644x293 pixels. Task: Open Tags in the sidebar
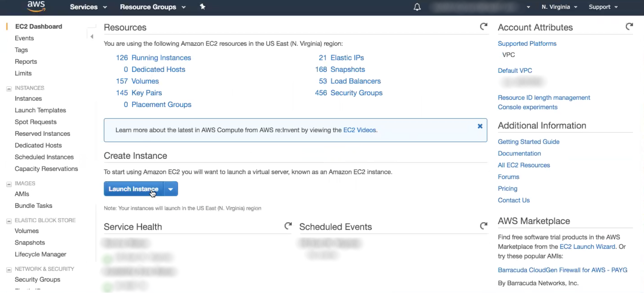tap(21, 50)
